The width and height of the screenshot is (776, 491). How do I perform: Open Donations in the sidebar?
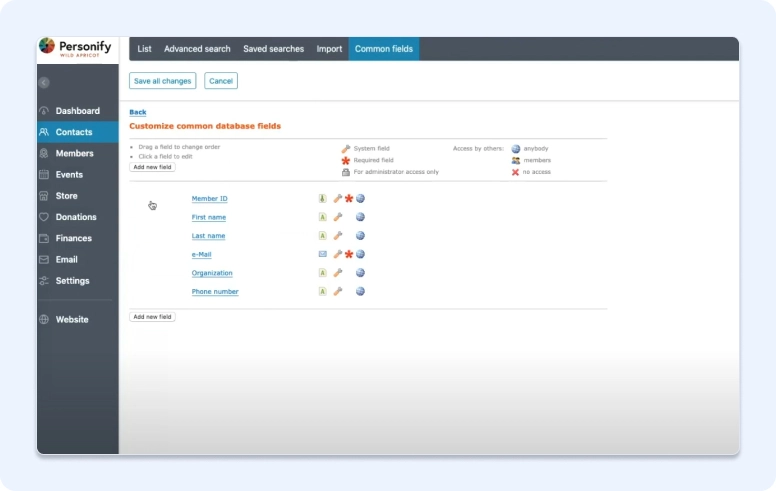[78, 217]
